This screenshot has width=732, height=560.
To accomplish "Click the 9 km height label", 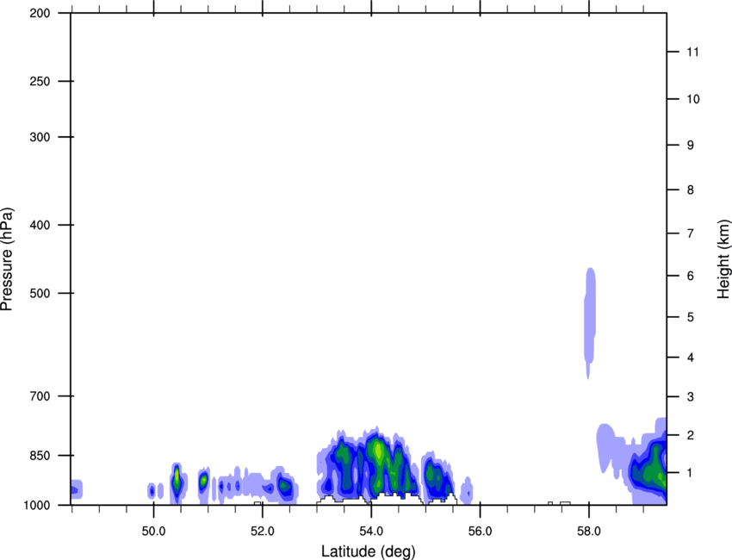I will point(691,145).
